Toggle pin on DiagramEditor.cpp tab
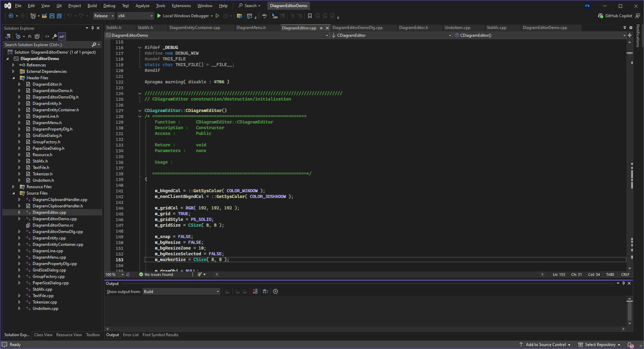644x349 pixels. (321, 28)
